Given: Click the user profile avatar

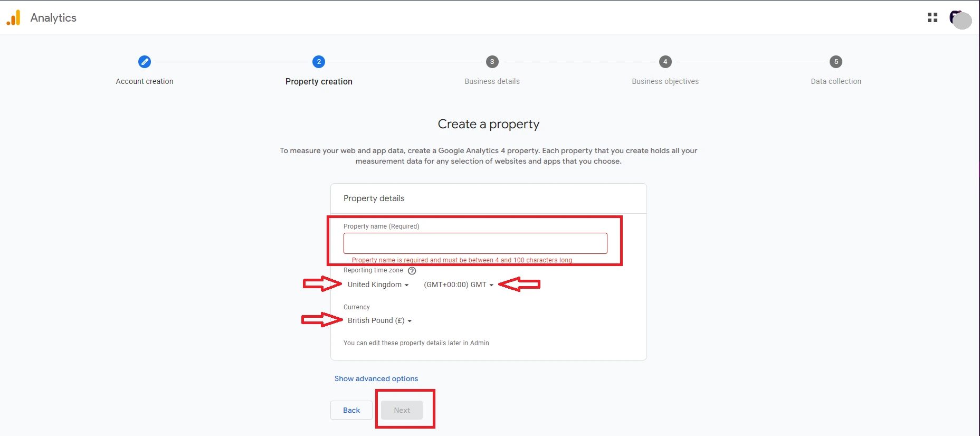Looking at the screenshot, I should pos(960,20).
